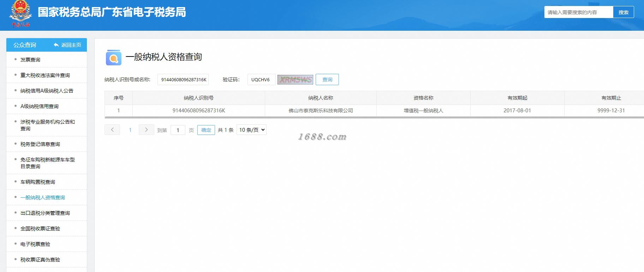Click the end date 9999-12-31
The width and height of the screenshot is (644, 272).
click(x=611, y=111)
